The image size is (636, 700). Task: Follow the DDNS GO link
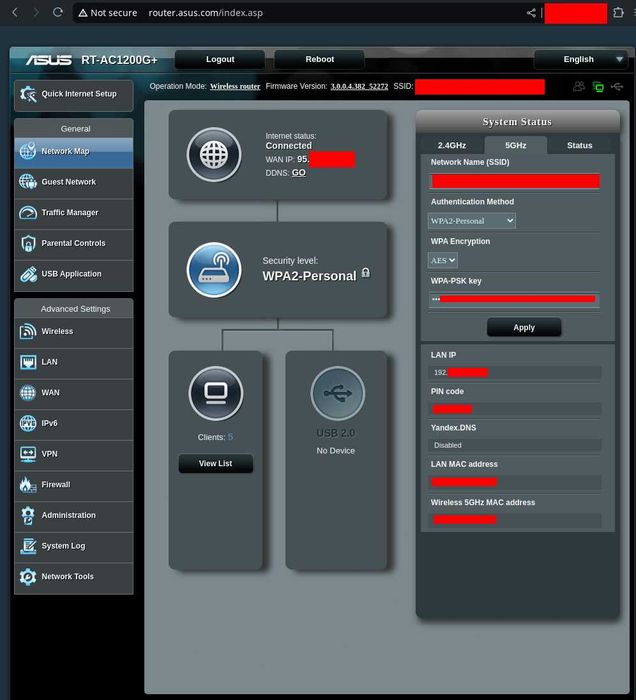point(299,173)
